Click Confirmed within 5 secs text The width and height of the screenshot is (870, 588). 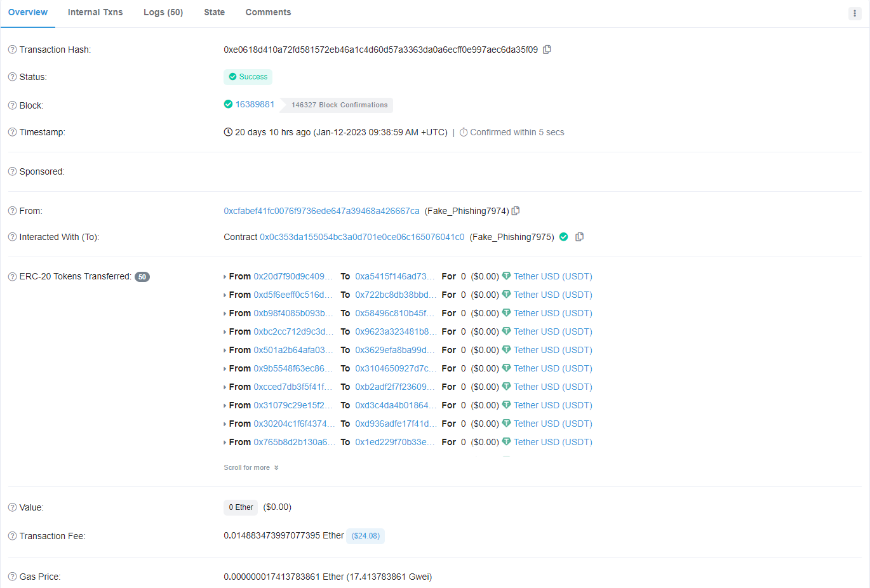(517, 132)
